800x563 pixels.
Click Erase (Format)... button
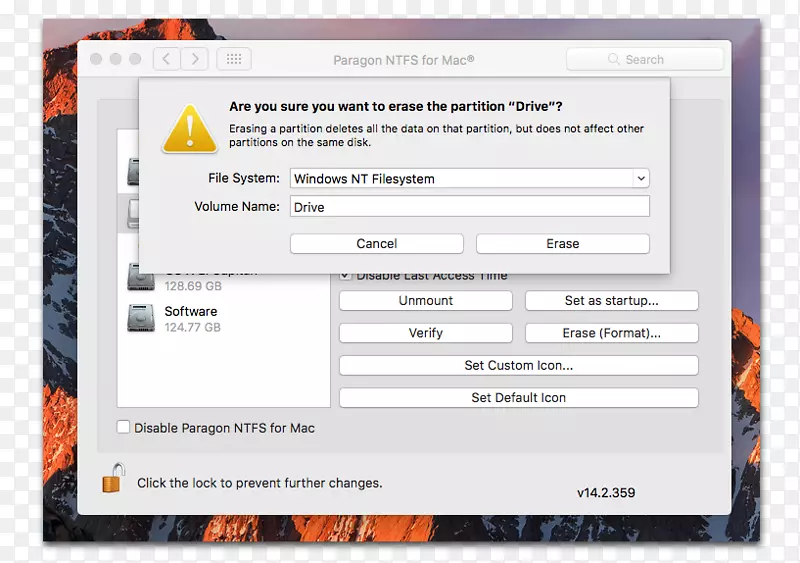coord(612,333)
